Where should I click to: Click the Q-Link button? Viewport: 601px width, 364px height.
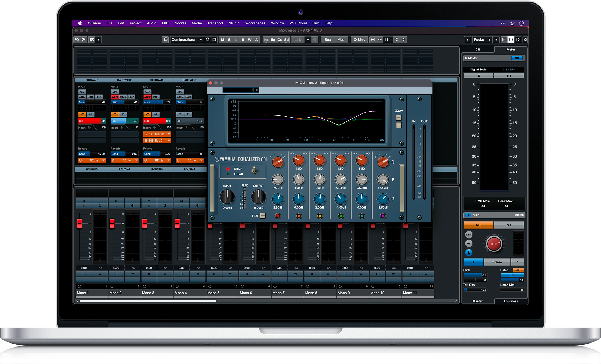click(359, 40)
